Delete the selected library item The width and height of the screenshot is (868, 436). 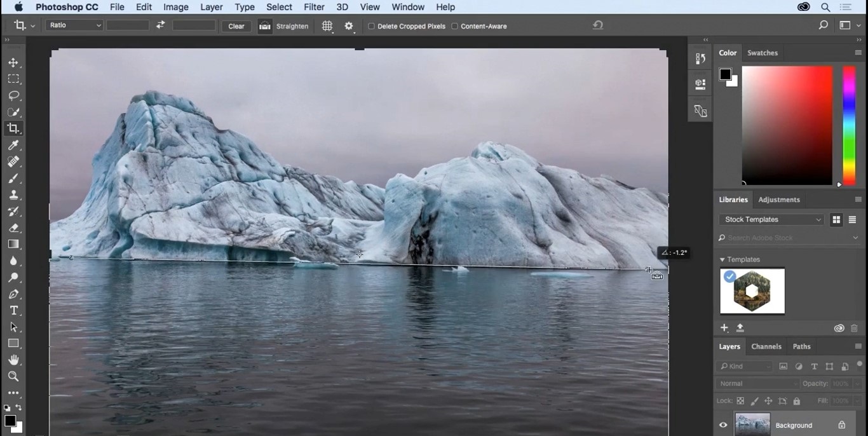pos(854,329)
